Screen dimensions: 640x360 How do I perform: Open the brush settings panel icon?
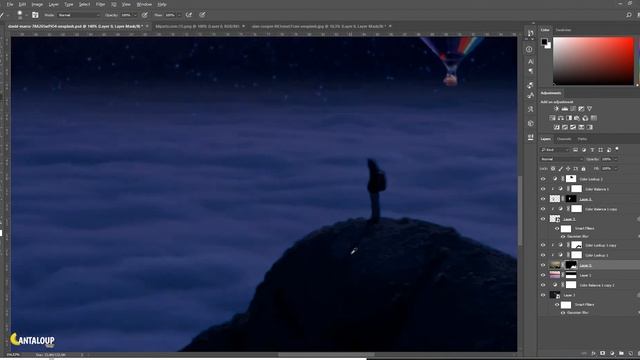click(35, 15)
